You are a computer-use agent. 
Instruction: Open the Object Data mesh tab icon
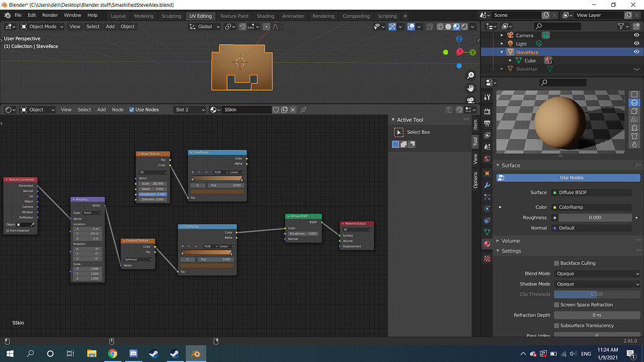487,232
